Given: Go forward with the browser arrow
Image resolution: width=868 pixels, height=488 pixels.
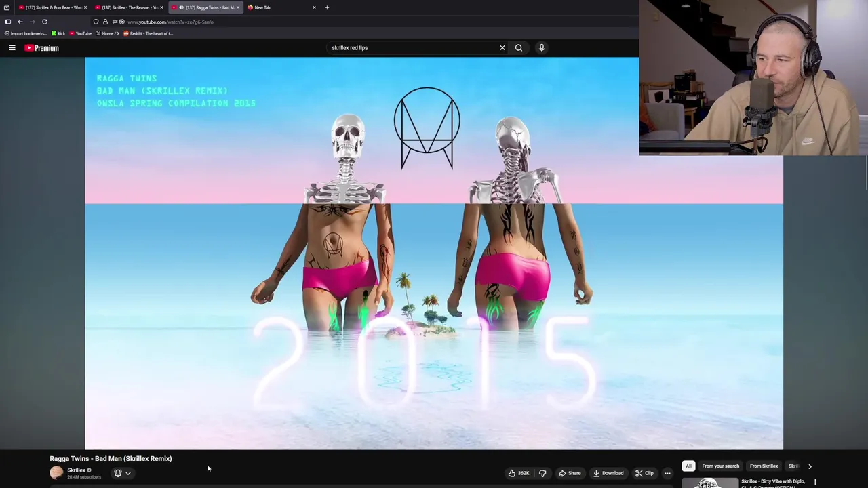Looking at the screenshot, I should (x=32, y=22).
